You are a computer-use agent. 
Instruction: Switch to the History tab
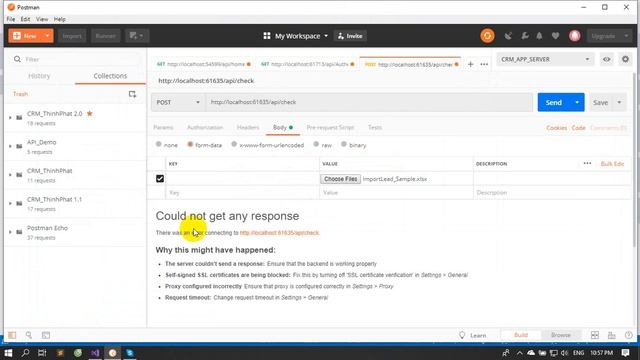coord(39,76)
